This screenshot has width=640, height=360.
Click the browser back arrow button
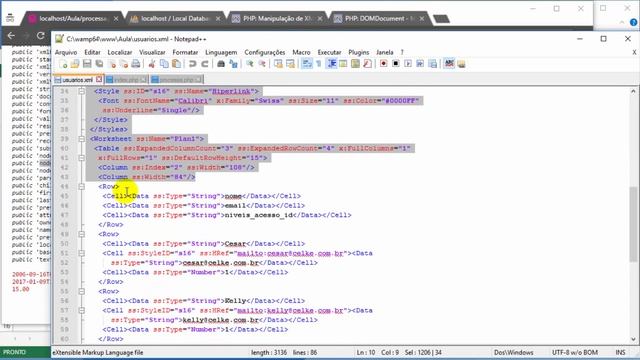coord(11,36)
